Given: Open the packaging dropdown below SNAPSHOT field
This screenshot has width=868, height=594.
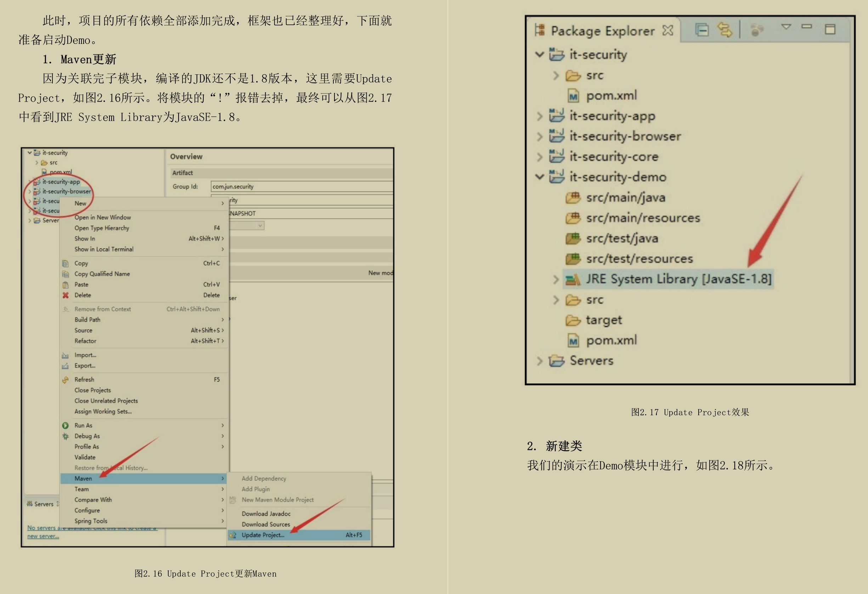Looking at the screenshot, I should 260,226.
